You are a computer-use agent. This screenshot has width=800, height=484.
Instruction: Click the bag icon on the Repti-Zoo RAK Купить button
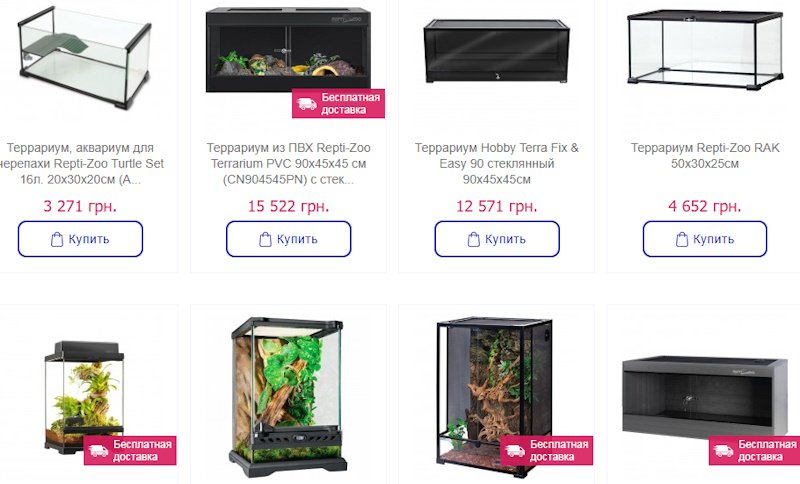pos(682,239)
